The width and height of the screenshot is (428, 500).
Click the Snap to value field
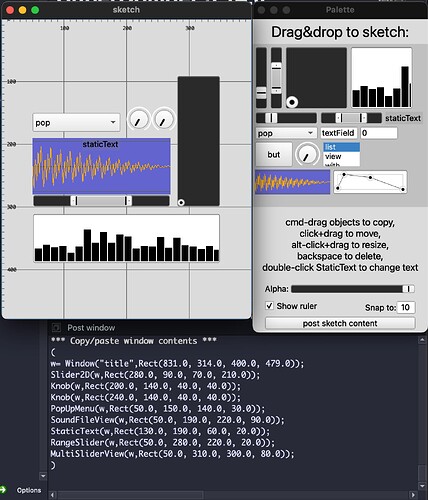point(406,307)
